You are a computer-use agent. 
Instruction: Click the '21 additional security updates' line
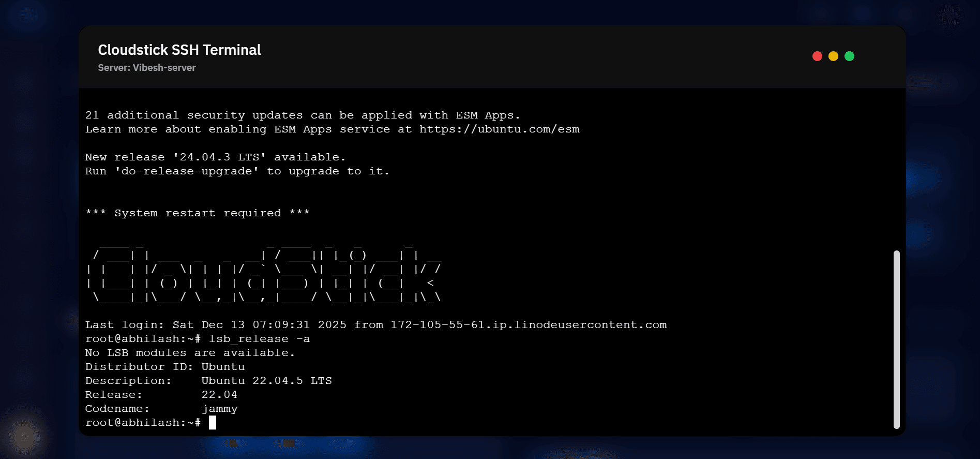click(303, 115)
